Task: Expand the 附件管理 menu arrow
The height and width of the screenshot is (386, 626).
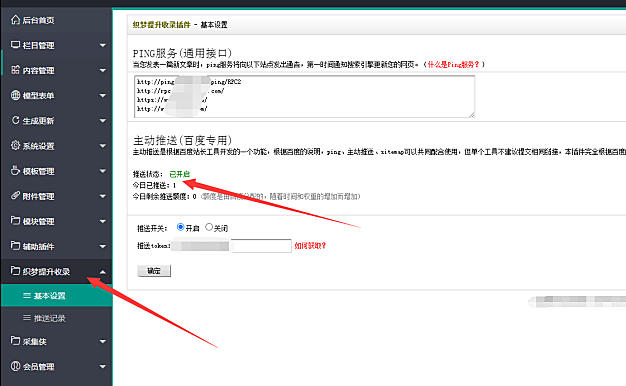Action: [103, 196]
